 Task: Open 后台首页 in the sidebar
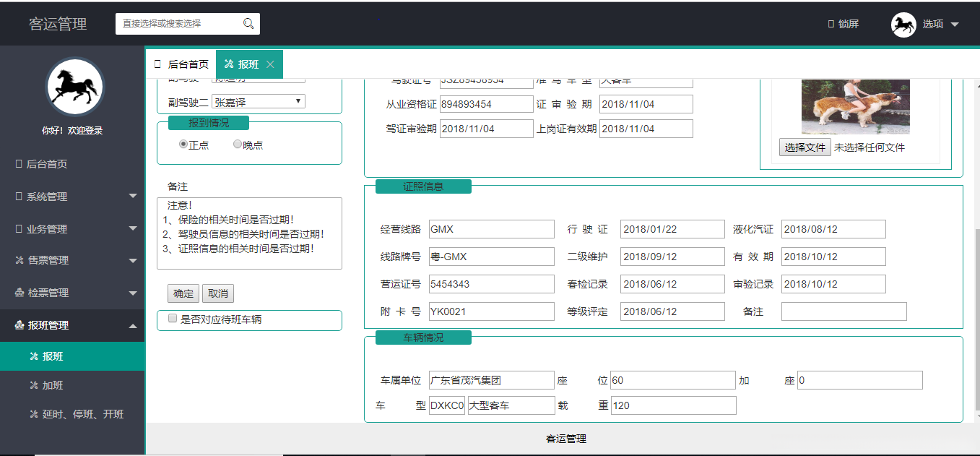point(72,164)
